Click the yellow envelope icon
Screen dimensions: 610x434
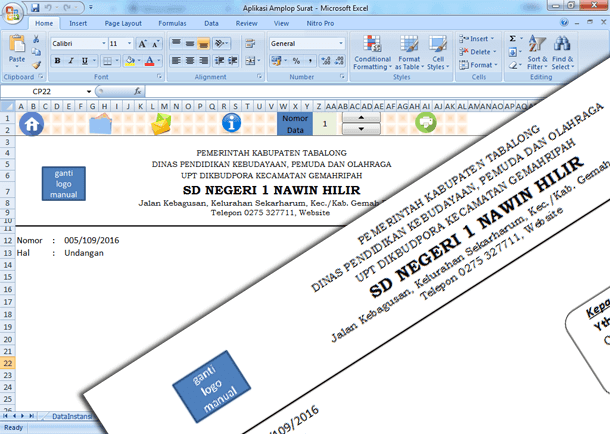click(x=161, y=124)
